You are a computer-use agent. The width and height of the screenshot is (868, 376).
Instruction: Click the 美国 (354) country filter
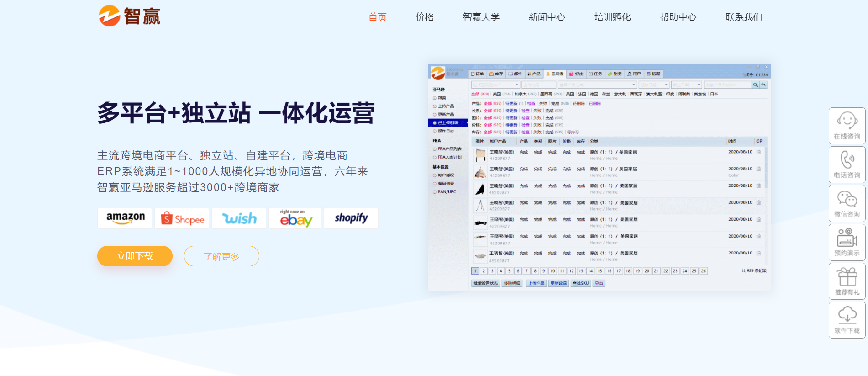502,94
